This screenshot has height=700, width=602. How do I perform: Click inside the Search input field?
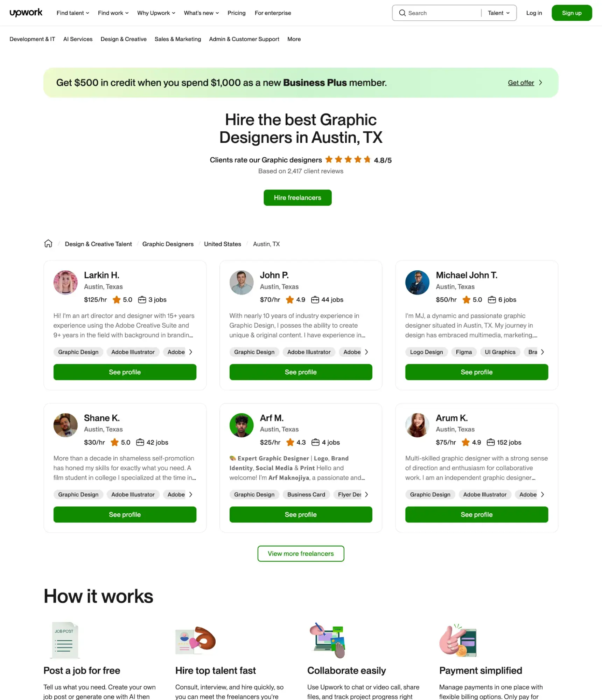[x=437, y=13]
